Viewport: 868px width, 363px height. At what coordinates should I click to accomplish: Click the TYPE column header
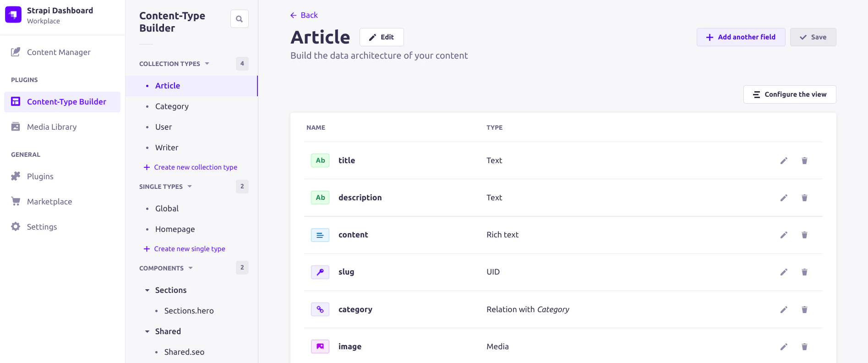[494, 127]
